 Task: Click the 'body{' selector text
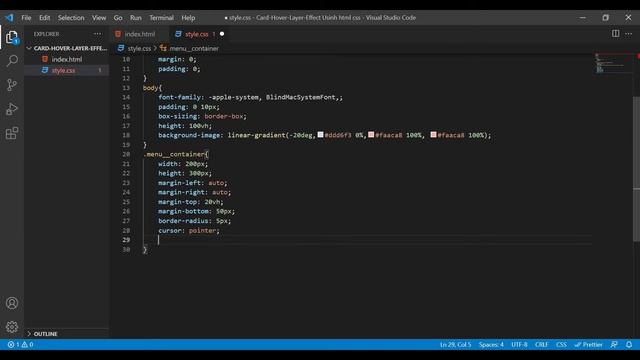coord(152,88)
